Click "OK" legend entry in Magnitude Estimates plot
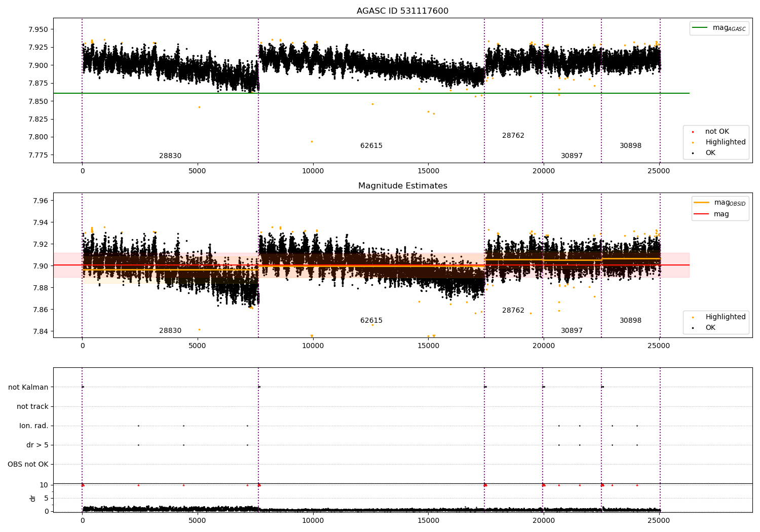 705,328
